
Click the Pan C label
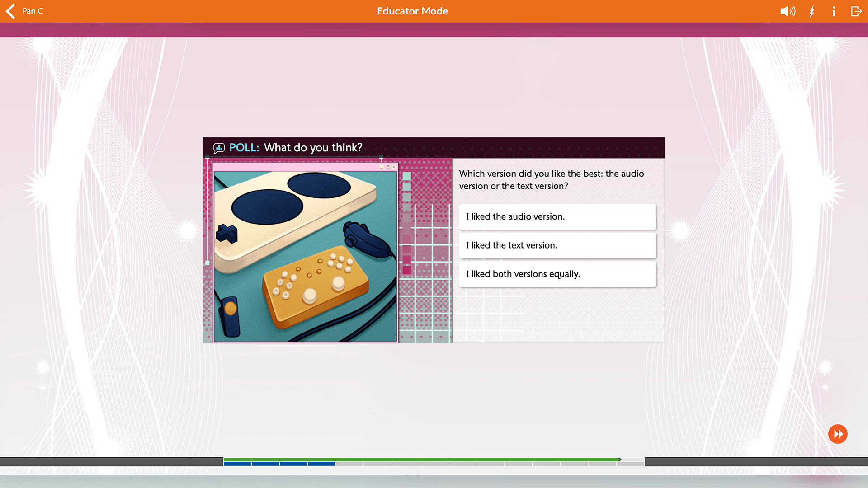pyautogui.click(x=33, y=11)
